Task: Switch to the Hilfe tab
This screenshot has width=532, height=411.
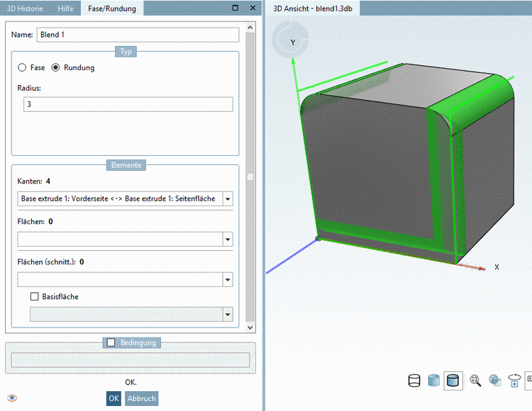Action: [65, 9]
